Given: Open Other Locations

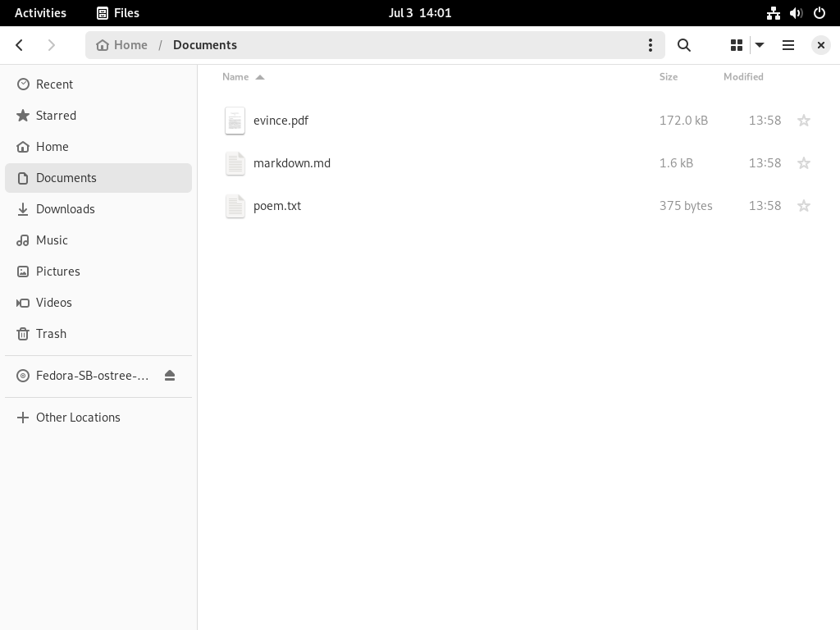Looking at the screenshot, I should point(98,418).
